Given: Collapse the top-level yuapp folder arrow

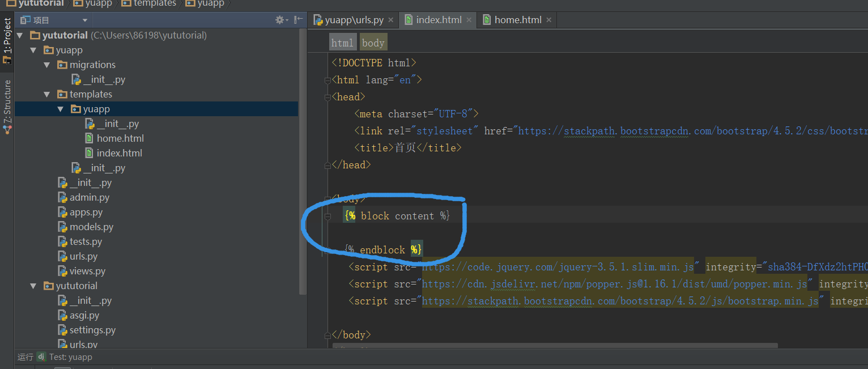Looking at the screenshot, I should pyautogui.click(x=33, y=50).
